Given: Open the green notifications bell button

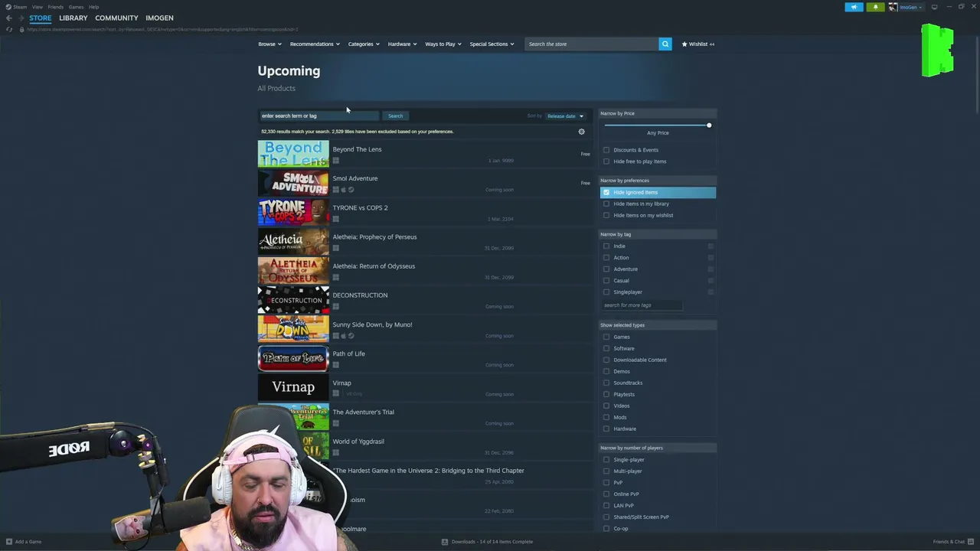Looking at the screenshot, I should [x=876, y=7].
